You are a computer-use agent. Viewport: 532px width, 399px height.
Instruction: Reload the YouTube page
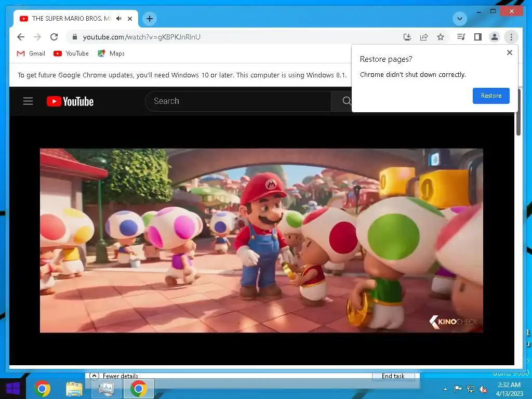(x=54, y=37)
